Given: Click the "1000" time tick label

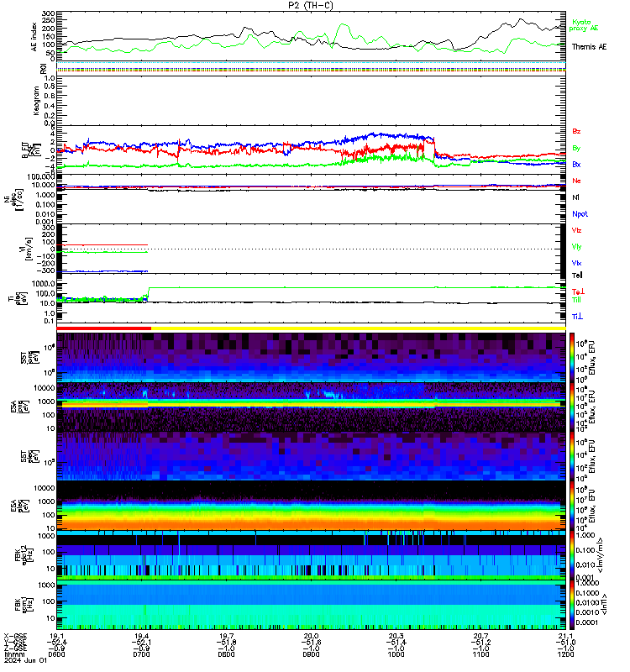Looking at the screenshot, I should click(396, 654).
